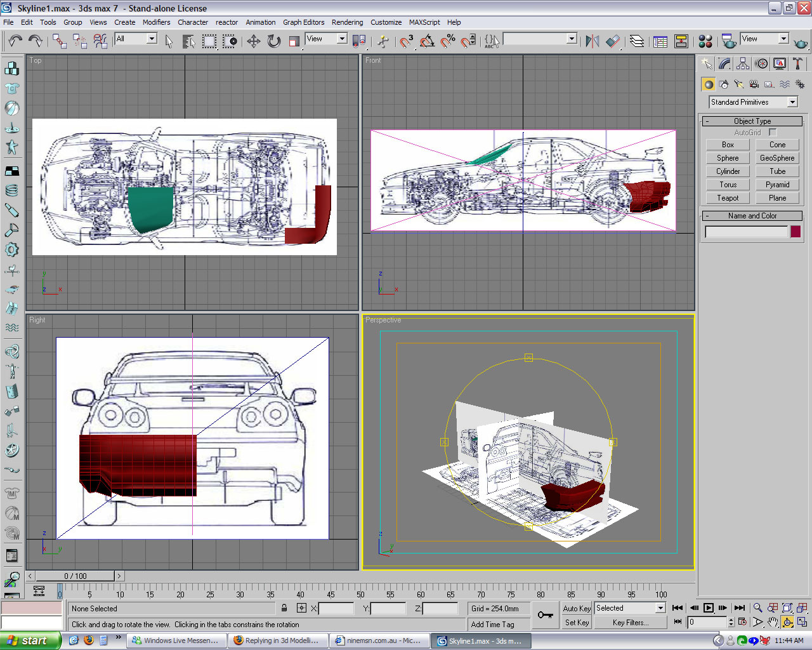Image resolution: width=812 pixels, height=650 pixels.
Task: Open the MAXScript menu
Action: pos(424,22)
